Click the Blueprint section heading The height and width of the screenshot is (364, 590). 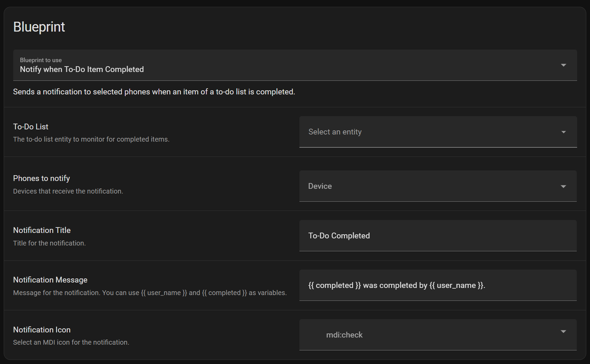(x=39, y=27)
